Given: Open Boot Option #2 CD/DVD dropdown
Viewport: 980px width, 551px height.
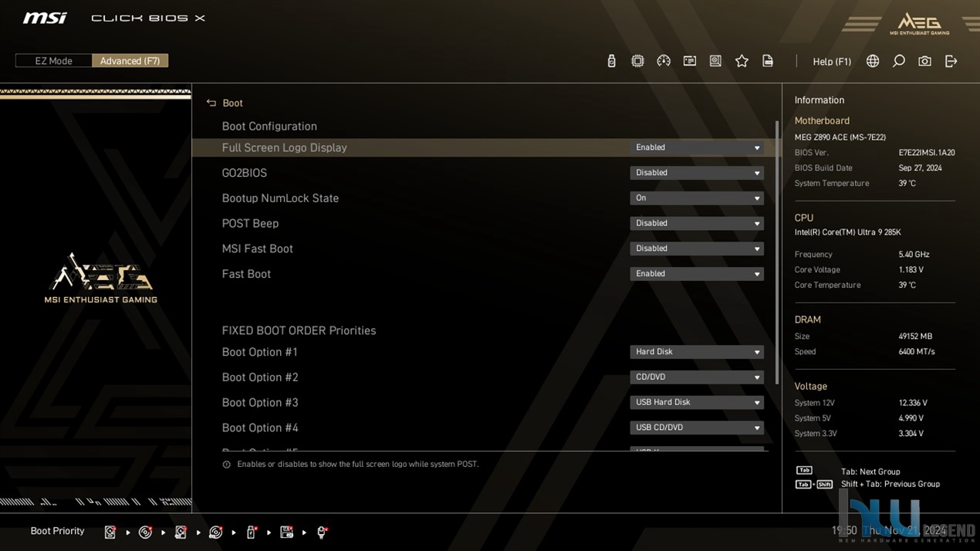Looking at the screenshot, I should [697, 377].
